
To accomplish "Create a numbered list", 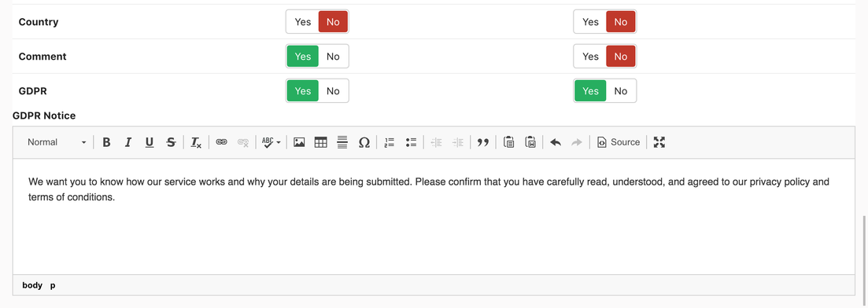I will [x=390, y=142].
